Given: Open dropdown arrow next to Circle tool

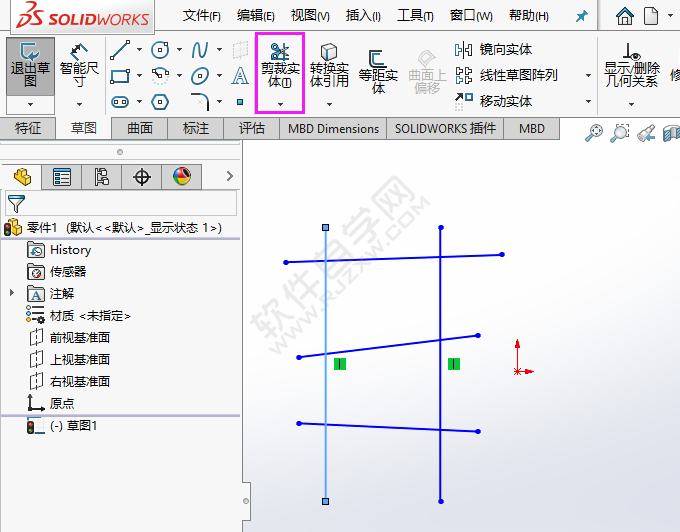Looking at the screenshot, I should pos(179,50).
